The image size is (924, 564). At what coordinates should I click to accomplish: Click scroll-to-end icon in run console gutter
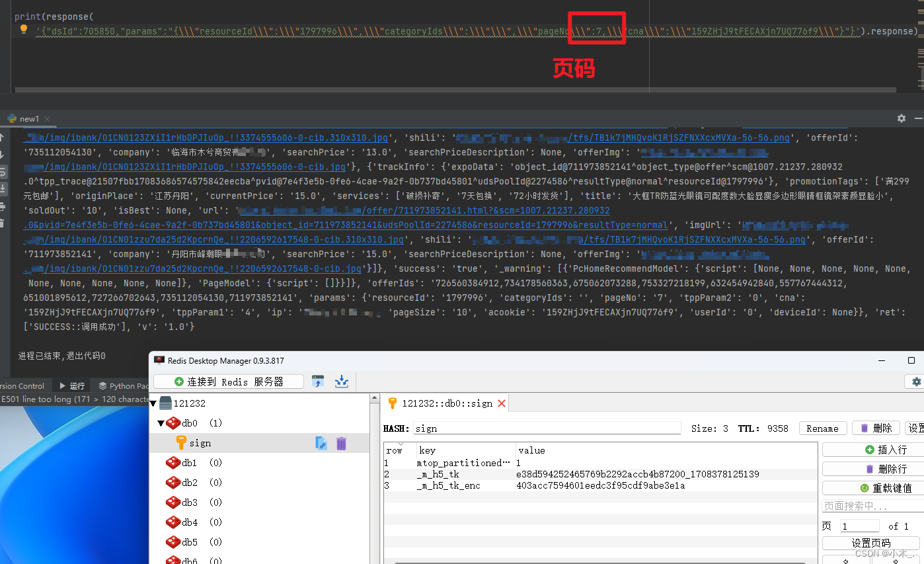3,189
